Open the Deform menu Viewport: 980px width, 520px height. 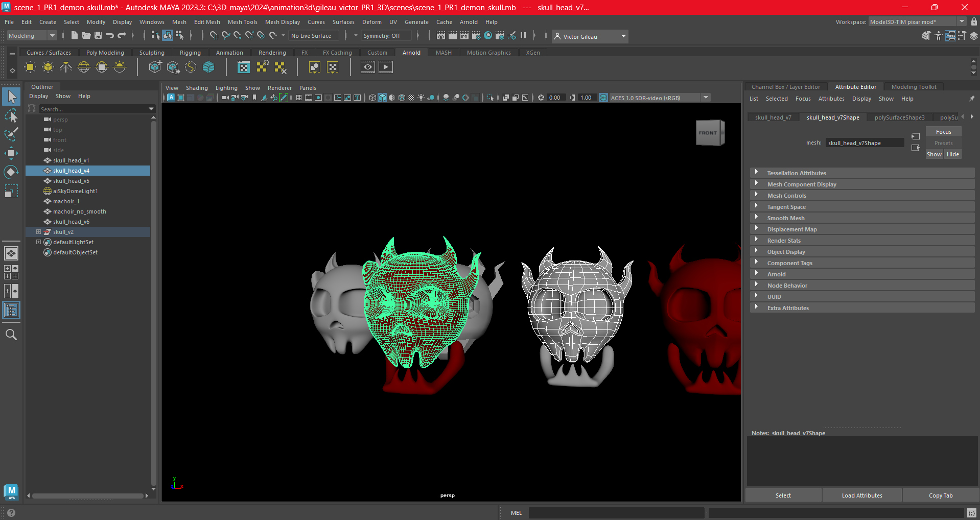[x=371, y=22]
